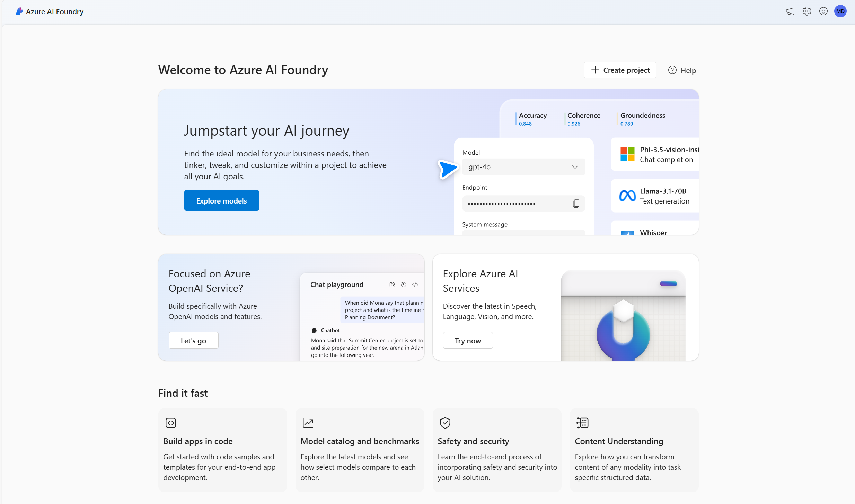Click the Groundedness 0.789 metric
The image size is (855, 504).
click(641, 119)
